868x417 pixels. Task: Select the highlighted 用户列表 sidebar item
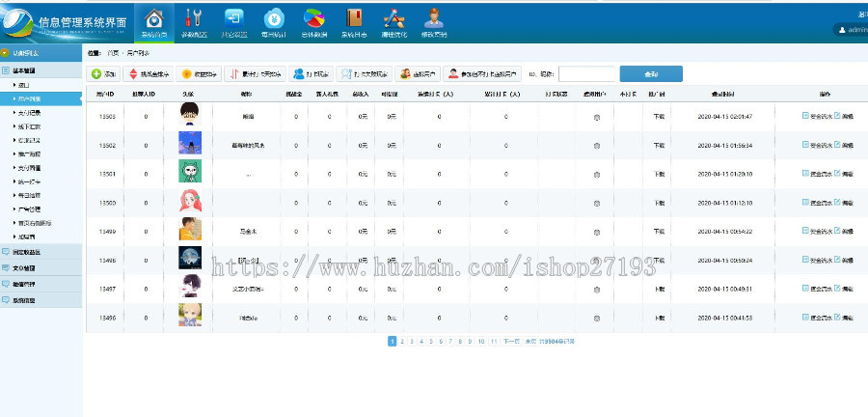click(41, 98)
